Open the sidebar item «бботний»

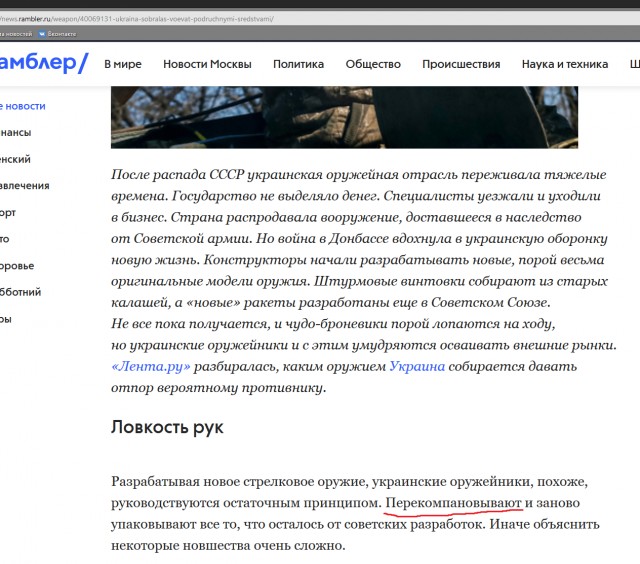tap(20, 292)
